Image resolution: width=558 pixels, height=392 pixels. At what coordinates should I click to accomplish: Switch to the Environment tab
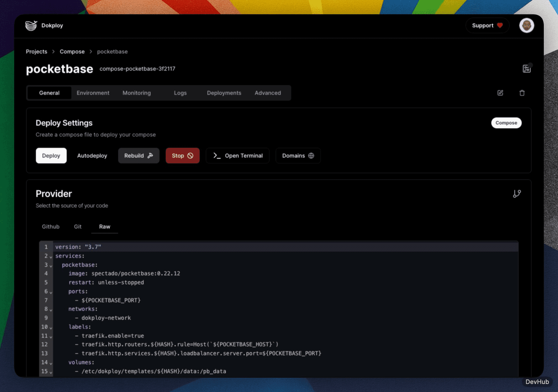click(x=93, y=93)
